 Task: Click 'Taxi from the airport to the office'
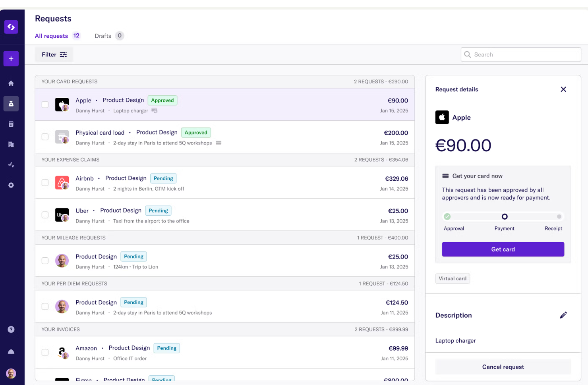(x=151, y=221)
